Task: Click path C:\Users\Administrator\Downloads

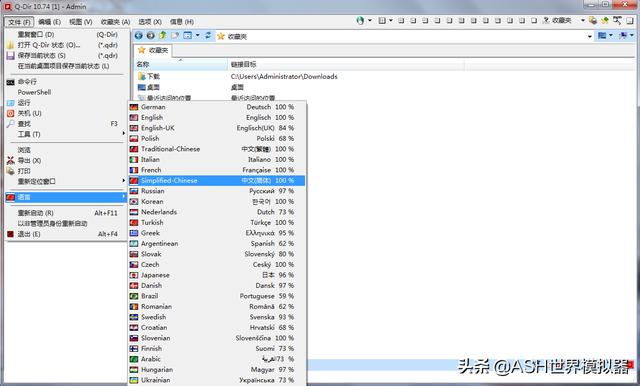Action: click(x=284, y=76)
